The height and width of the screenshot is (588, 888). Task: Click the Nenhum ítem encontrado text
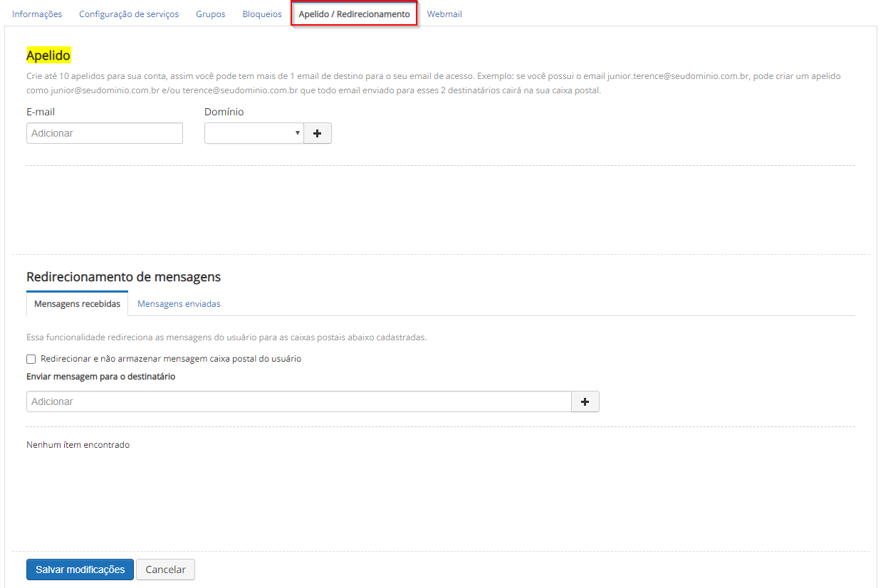[78, 445]
